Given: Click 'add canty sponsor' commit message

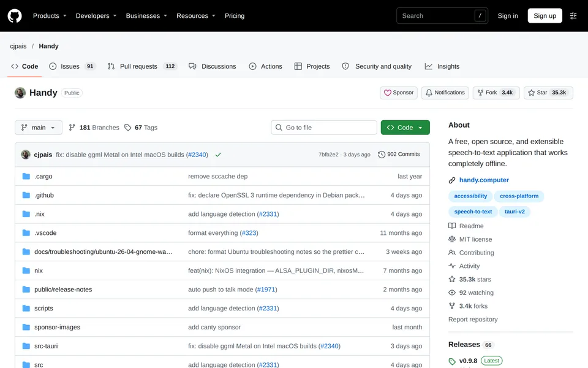Looking at the screenshot, I should (214, 327).
